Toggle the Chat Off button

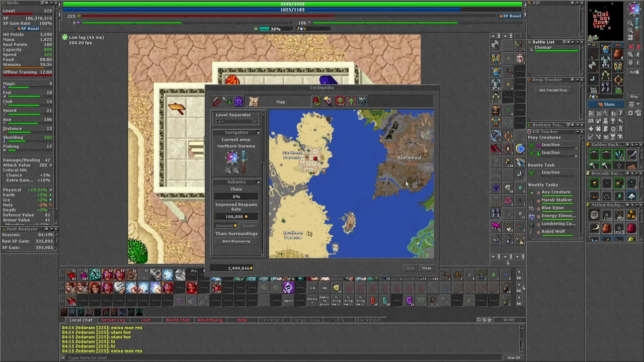pos(514,357)
